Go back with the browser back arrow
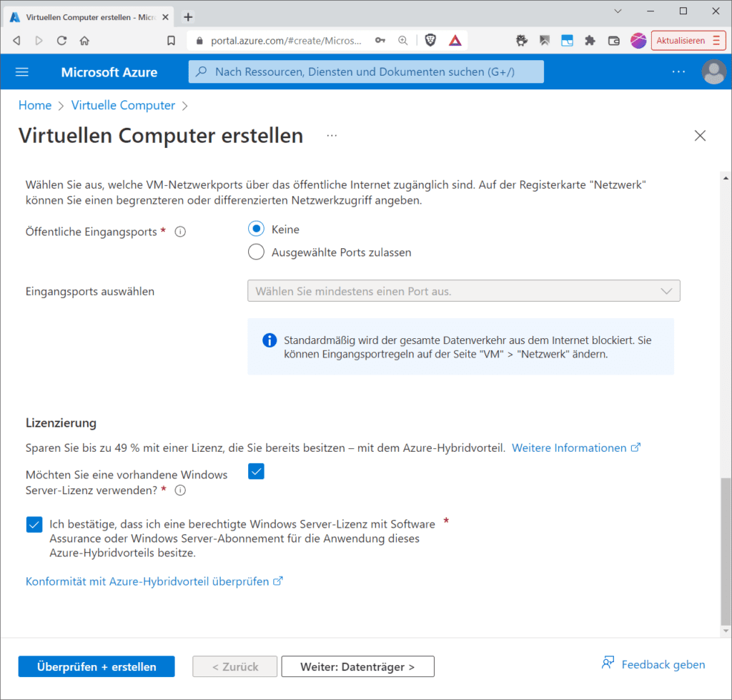732x700 pixels. (17, 41)
